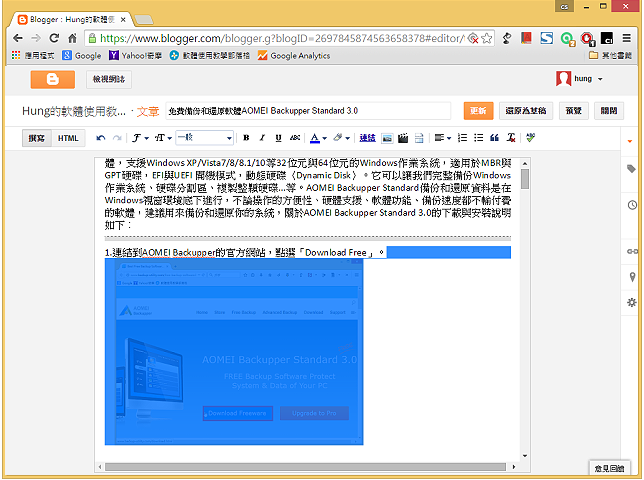Apply blockquote formatting
The image size is (644, 480).
494,138
